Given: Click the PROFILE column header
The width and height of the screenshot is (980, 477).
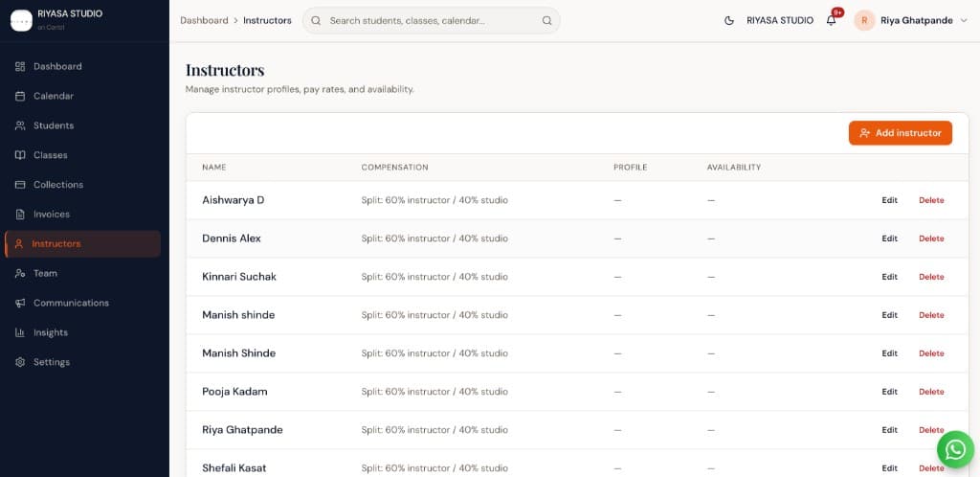Looking at the screenshot, I should pyautogui.click(x=630, y=168).
